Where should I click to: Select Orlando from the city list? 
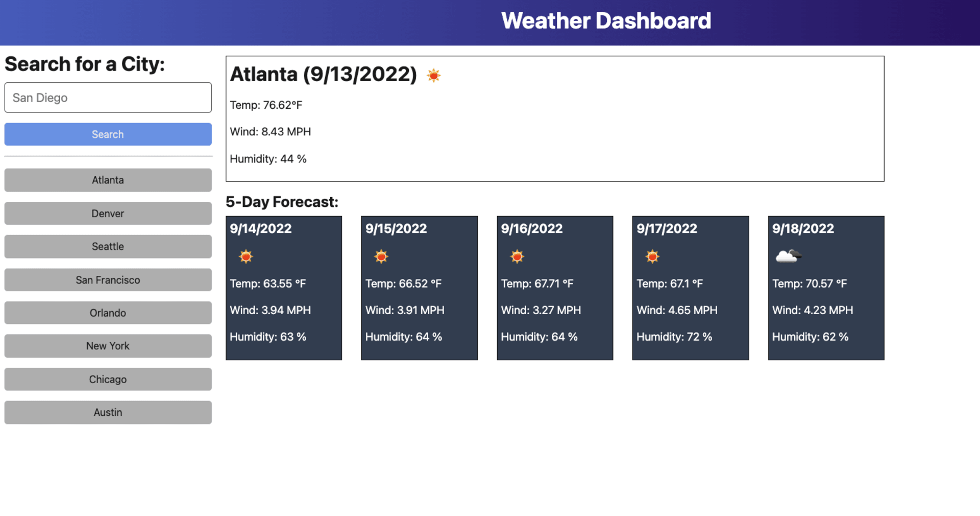pos(108,313)
